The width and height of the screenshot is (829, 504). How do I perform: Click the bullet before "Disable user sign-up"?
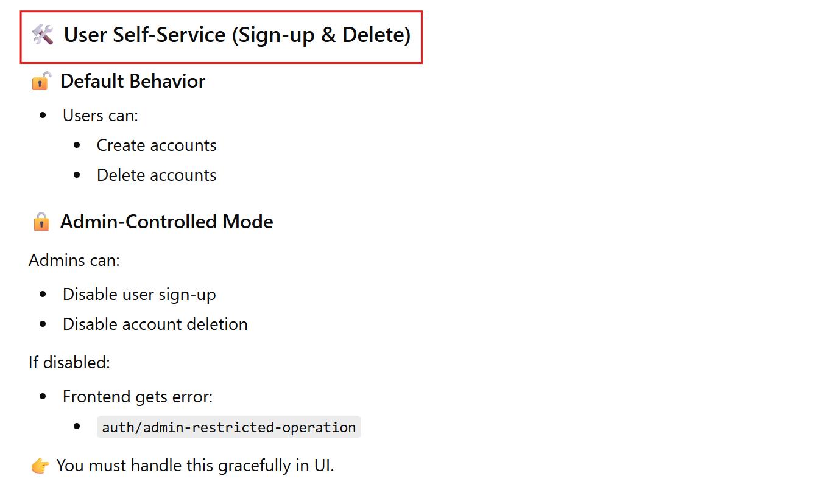pyautogui.click(x=43, y=295)
